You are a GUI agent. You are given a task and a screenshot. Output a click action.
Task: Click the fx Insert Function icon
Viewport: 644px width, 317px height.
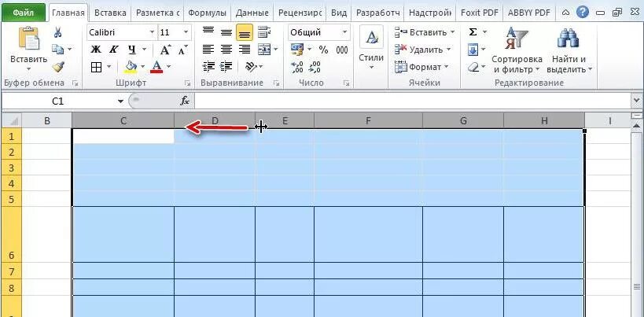click(x=186, y=101)
